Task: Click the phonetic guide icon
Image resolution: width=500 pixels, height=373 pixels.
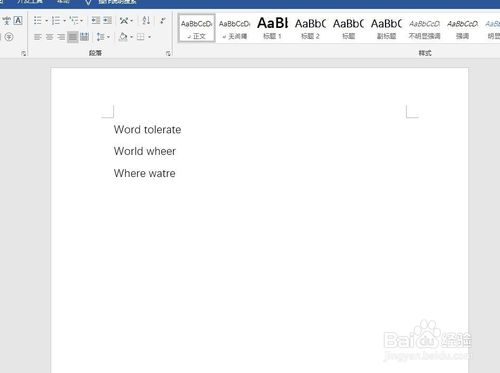Action: coord(7,21)
